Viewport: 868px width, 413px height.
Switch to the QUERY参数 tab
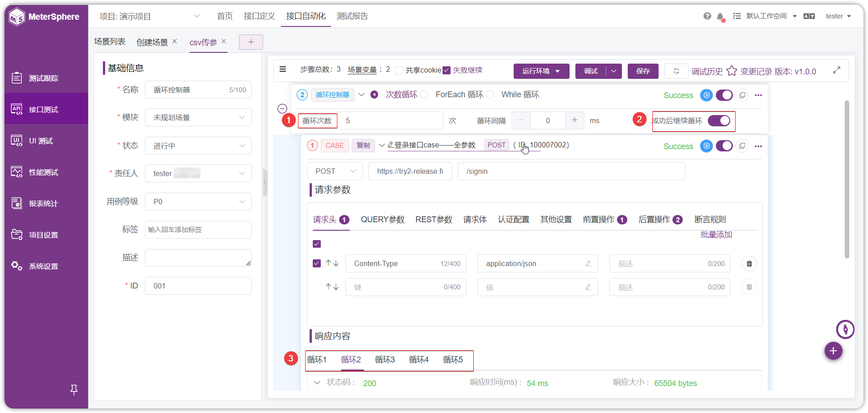pos(383,219)
